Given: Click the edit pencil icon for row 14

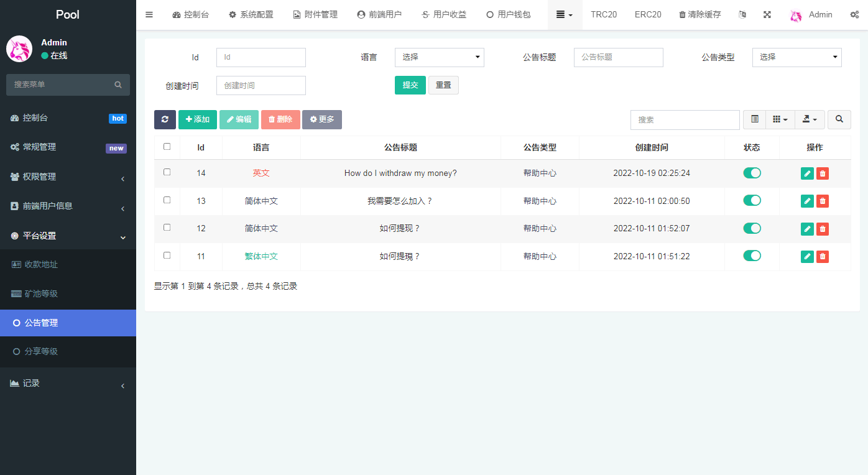Looking at the screenshot, I should 807,173.
